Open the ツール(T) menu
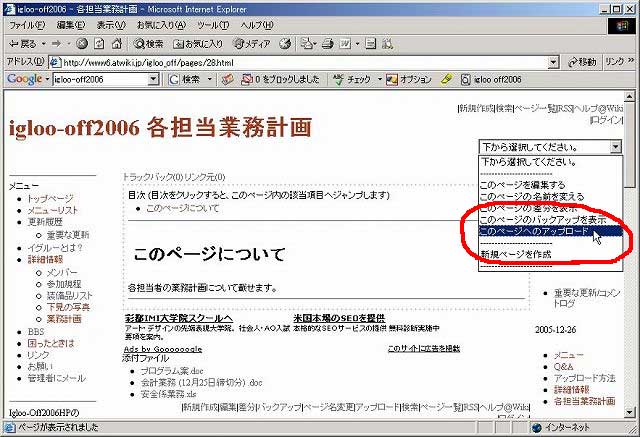 (213, 25)
